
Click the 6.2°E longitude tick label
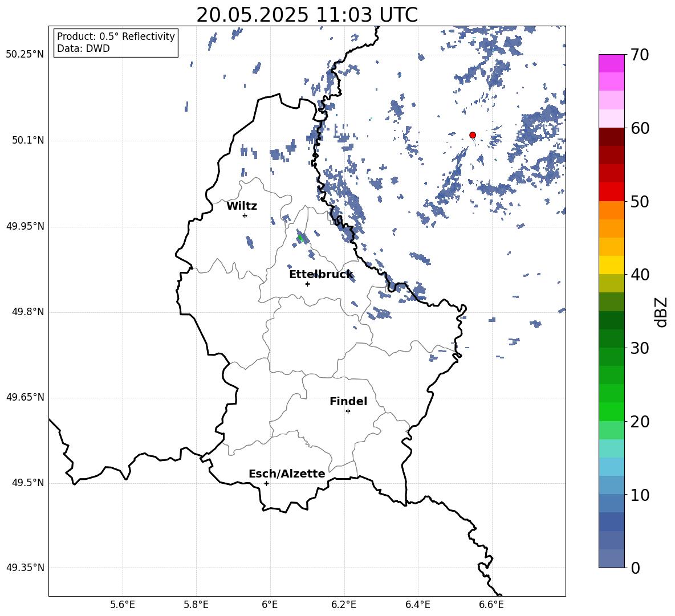click(344, 605)
